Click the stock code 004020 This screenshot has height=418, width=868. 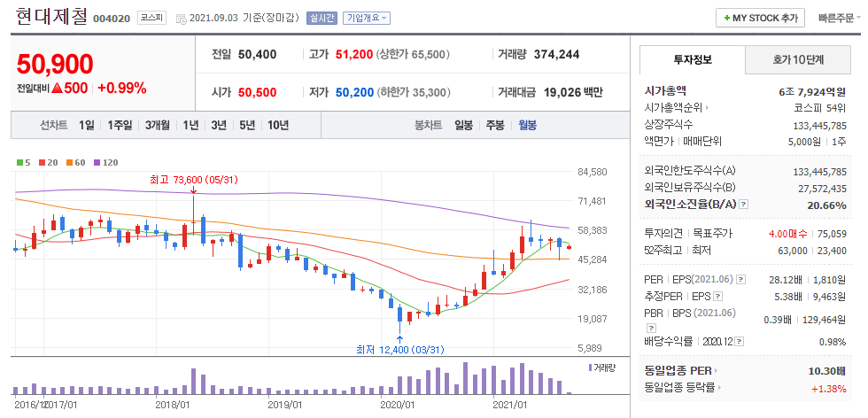pos(112,19)
